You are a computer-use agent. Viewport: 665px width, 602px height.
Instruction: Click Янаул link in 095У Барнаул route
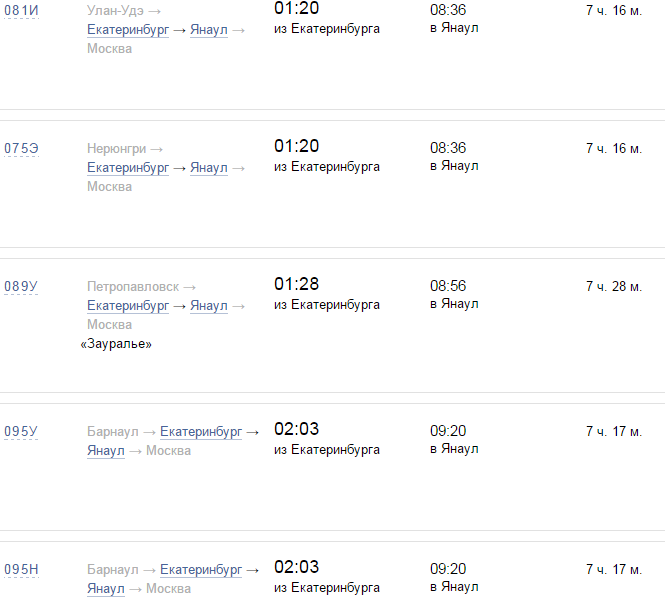coord(106,451)
